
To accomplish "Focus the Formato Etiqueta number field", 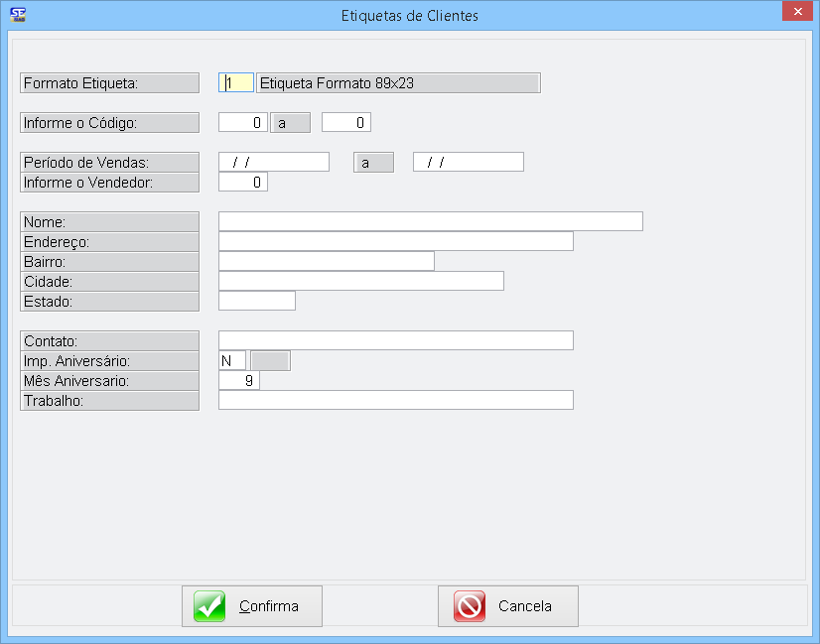I will pos(236,83).
